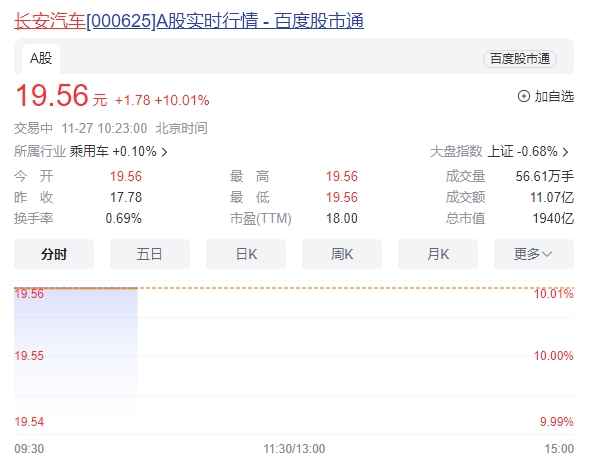Click the 百度股市通 badge button

(x=520, y=59)
